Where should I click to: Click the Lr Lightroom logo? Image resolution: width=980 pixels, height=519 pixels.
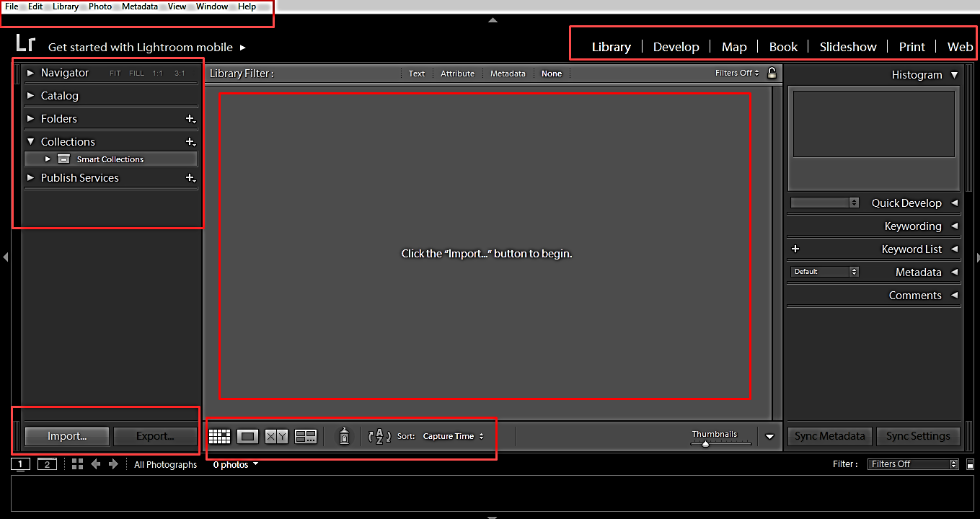tap(25, 44)
